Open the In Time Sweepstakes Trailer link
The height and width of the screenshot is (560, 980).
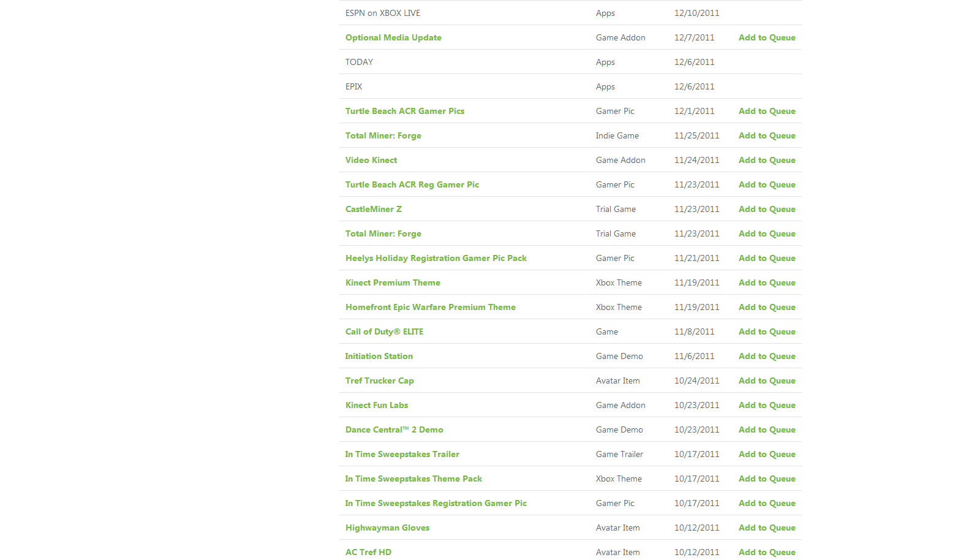[x=402, y=454]
